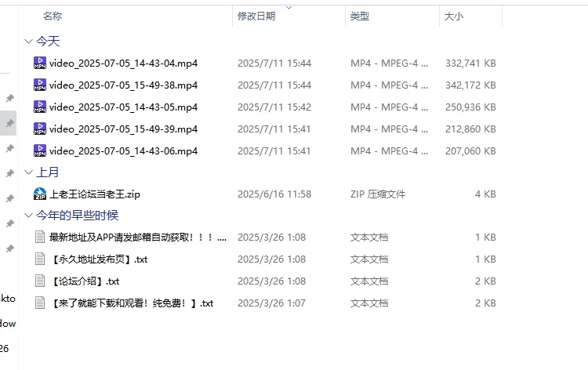Image resolution: width=588 pixels, height=370 pixels.
Task: Click the MP4 icon of video_2025-07-05_15-49-38.mp4
Action: (x=40, y=85)
